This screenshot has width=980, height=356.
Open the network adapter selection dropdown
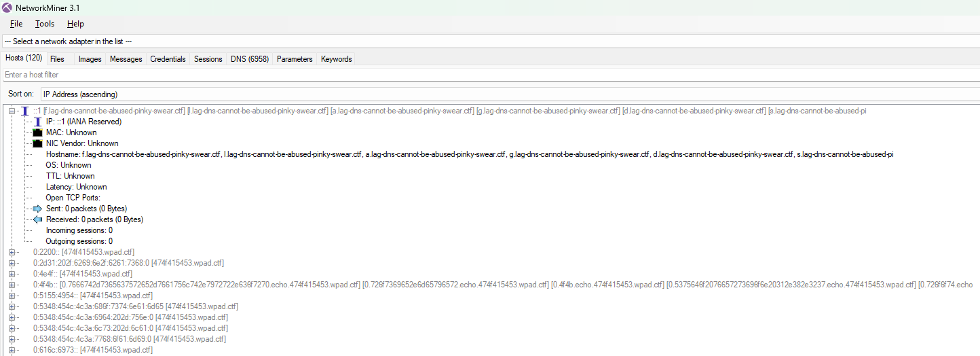(x=490, y=41)
